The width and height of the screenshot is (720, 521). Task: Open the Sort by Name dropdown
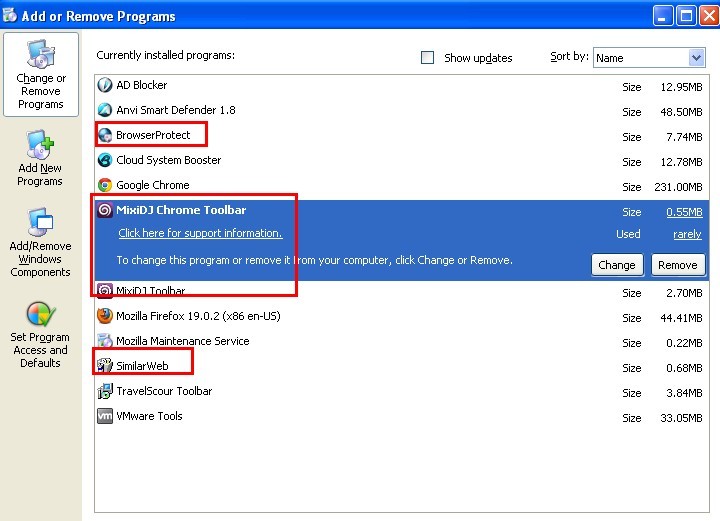pos(697,58)
